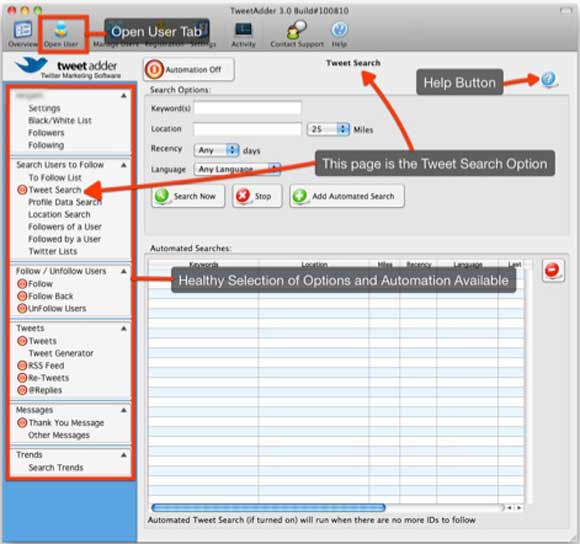
Task: Click Add Automated Search button
Action: [347, 196]
